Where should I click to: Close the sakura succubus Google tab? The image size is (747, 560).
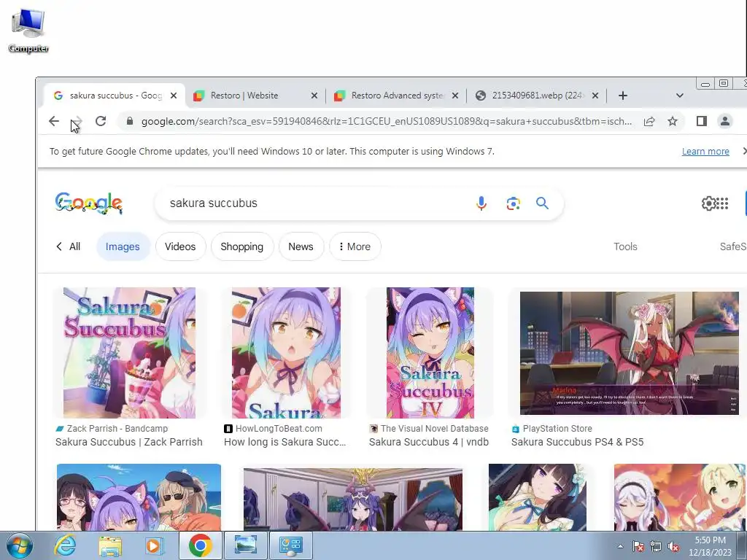[174, 96]
